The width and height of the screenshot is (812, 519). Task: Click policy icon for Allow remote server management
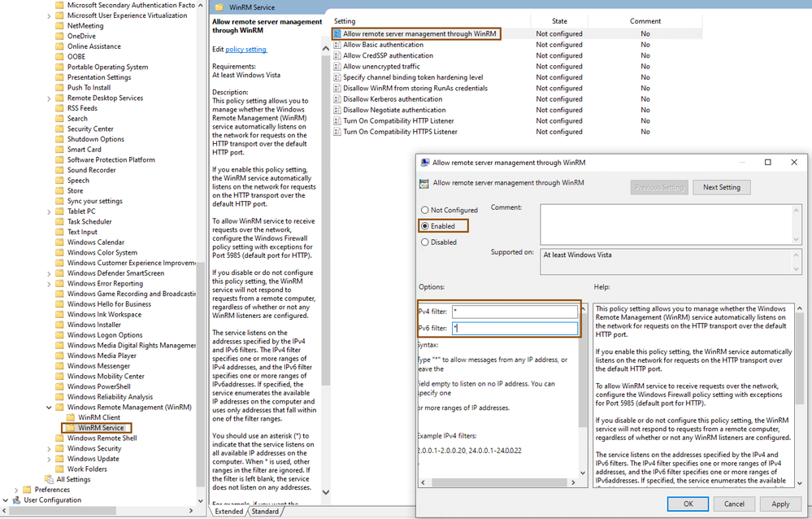(337, 33)
